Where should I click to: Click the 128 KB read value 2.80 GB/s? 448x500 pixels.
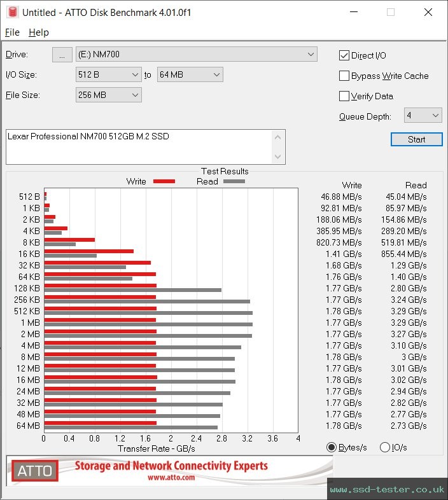pos(409,288)
